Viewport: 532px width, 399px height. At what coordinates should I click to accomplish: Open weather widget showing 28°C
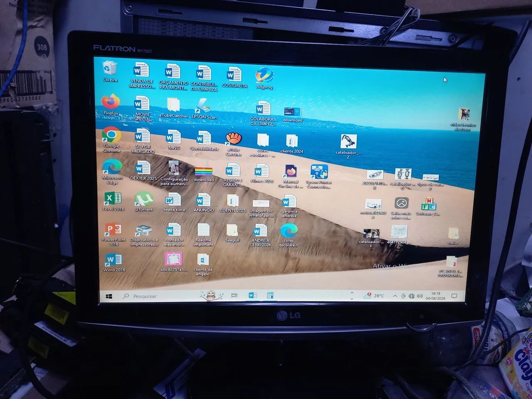coord(373,296)
